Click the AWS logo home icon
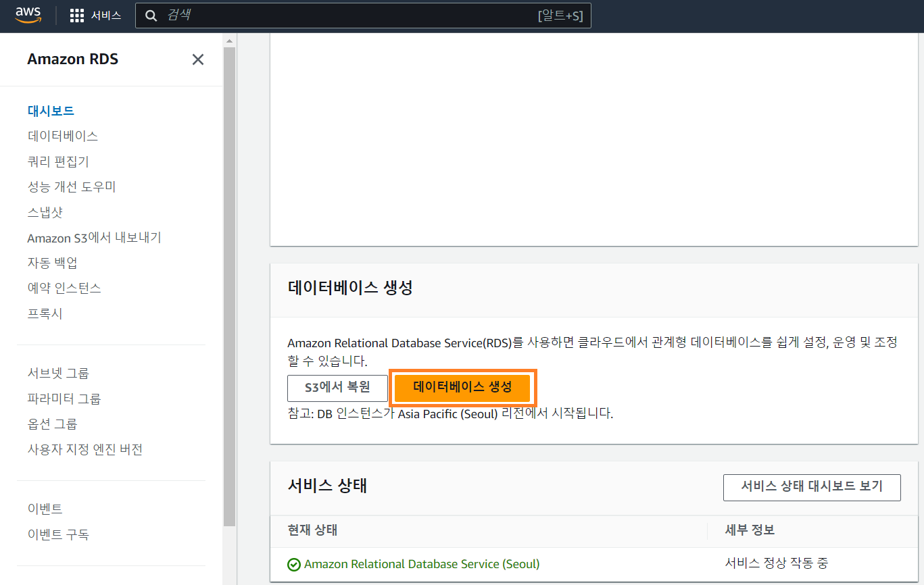This screenshot has width=924, height=585. [x=28, y=15]
